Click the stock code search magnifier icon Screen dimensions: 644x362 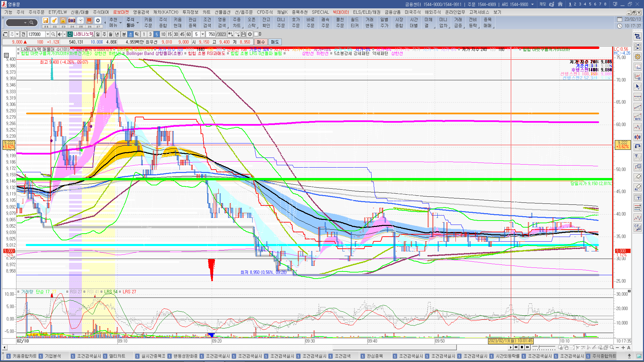pos(53,34)
